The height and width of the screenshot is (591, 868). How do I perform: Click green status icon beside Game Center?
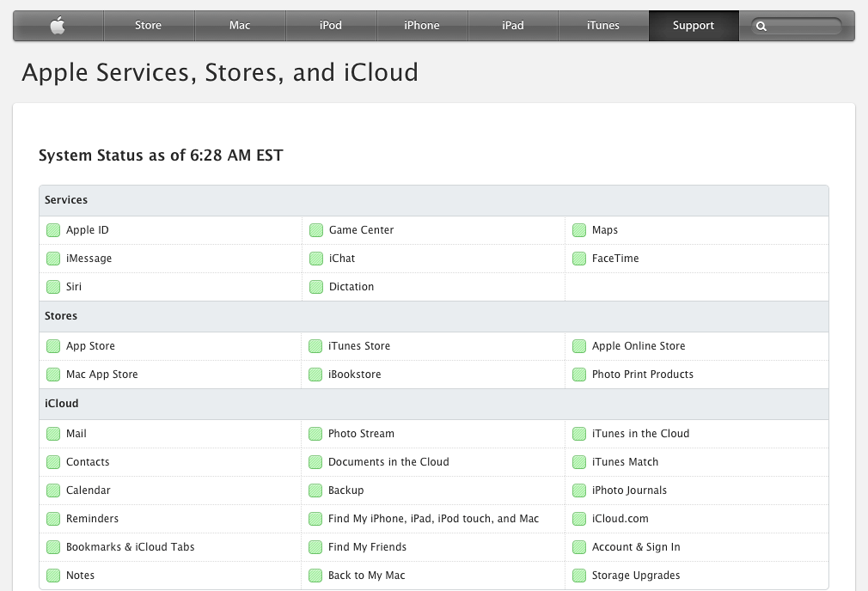[x=316, y=230]
